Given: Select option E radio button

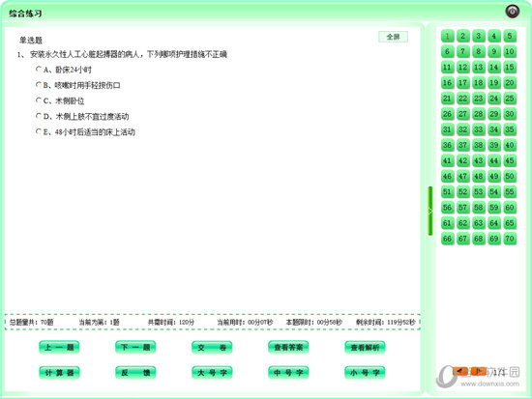Looking at the screenshot, I should pyautogui.click(x=39, y=131).
